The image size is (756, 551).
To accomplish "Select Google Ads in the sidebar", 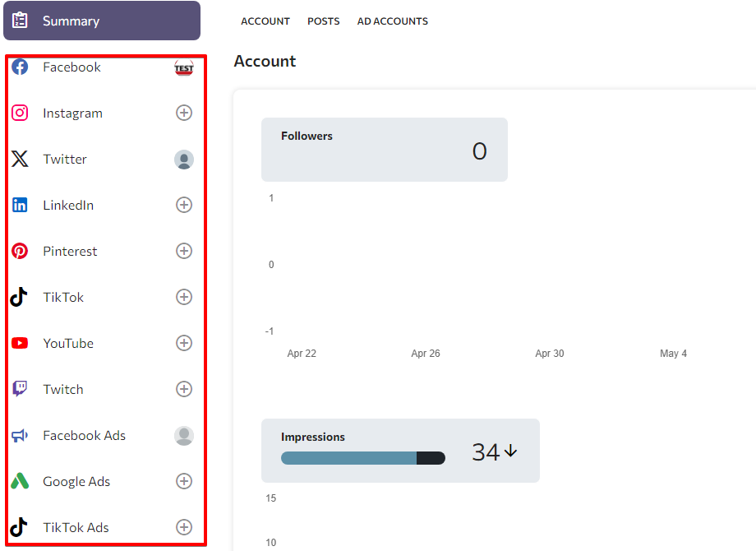I will click(76, 482).
